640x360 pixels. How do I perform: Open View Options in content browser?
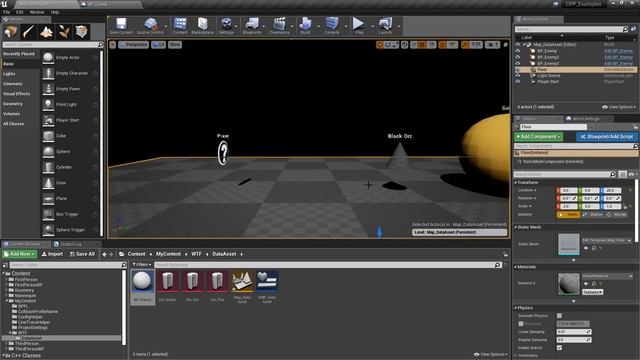point(491,354)
